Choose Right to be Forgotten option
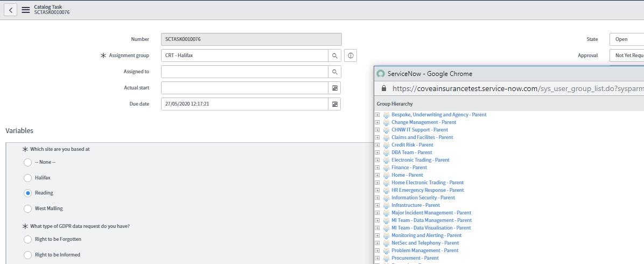 [x=27, y=239]
